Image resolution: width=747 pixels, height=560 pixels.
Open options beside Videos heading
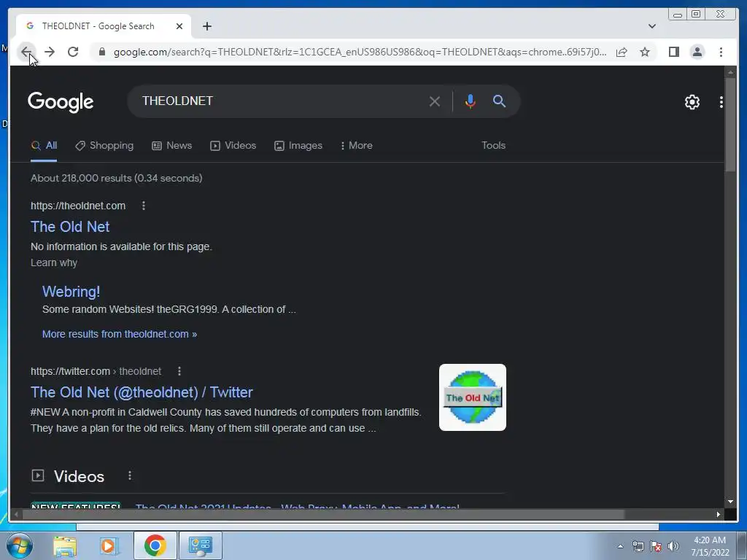click(130, 475)
